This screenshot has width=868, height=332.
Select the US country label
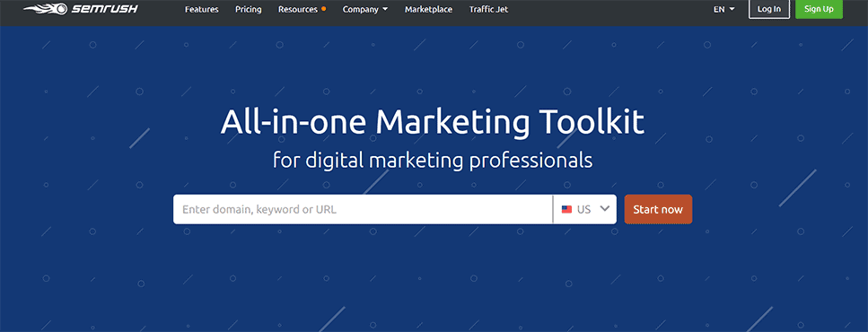click(584, 210)
